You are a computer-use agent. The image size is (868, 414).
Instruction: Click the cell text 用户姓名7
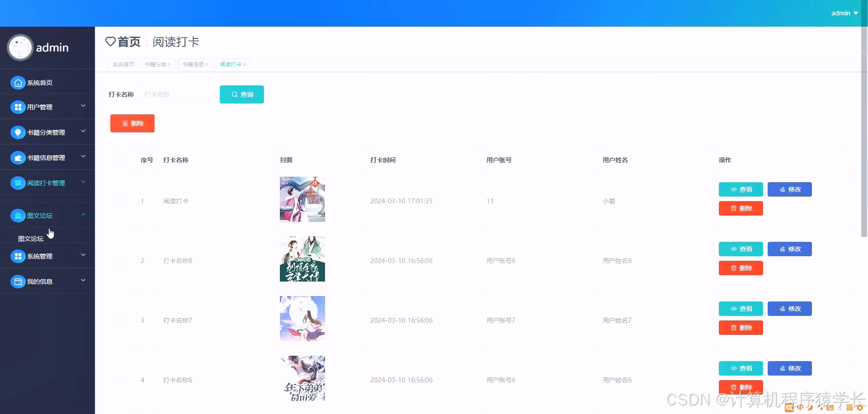[617, 320]
